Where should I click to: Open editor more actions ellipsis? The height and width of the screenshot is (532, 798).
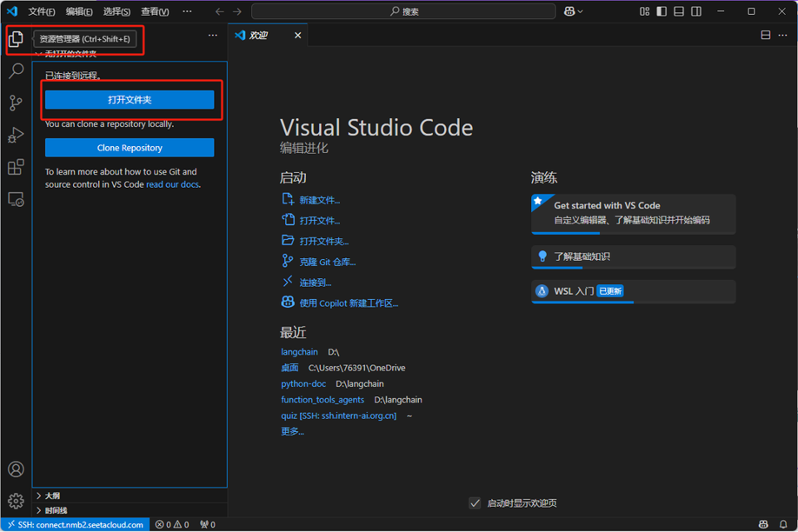tap(782, 35)
